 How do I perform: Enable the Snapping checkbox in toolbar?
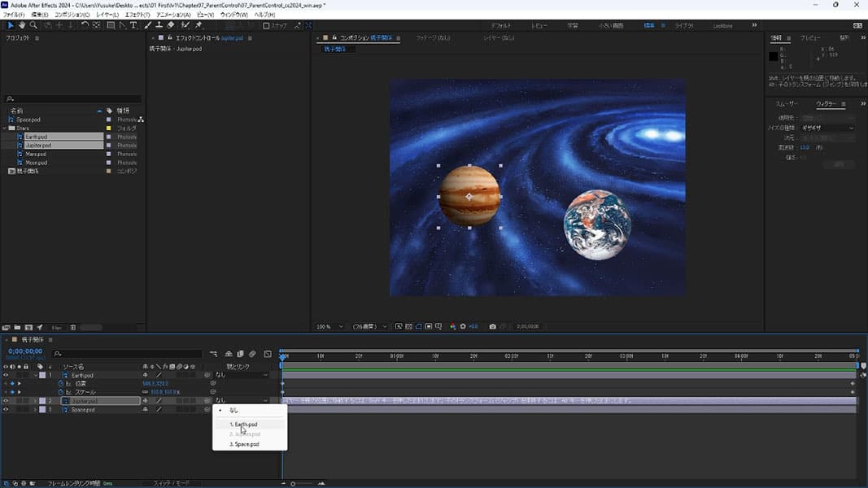click(x=266, y=25)
